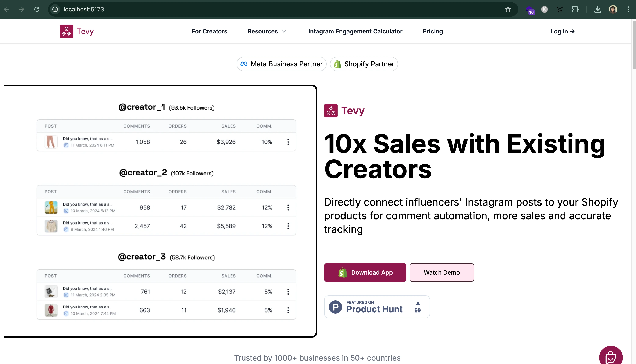Click the Instagram icon by 11 March 6:11 PM

click(66, 145)
